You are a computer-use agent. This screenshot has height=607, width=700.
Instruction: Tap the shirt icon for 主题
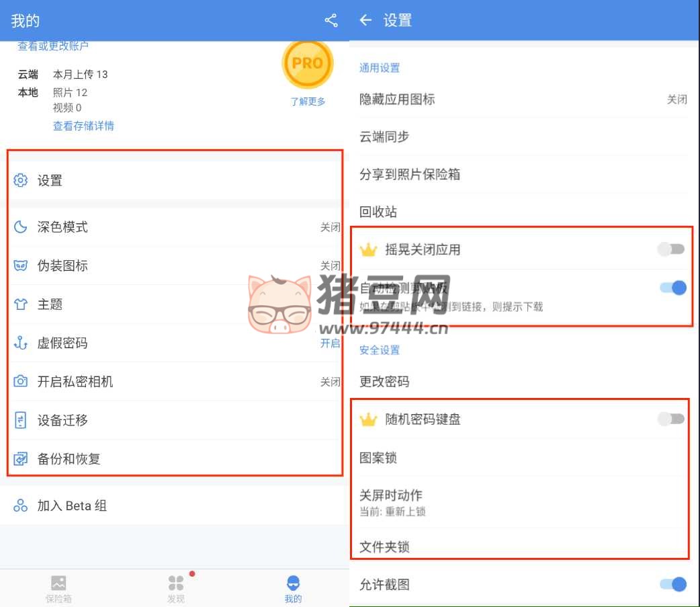coord(21,305)
